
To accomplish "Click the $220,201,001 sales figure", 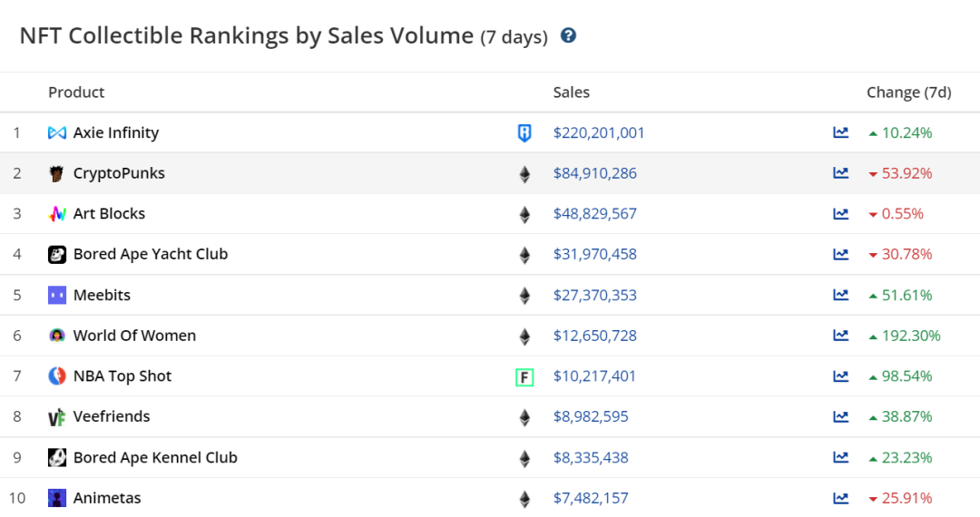I will pyautogui.click(x=599, y=133).
